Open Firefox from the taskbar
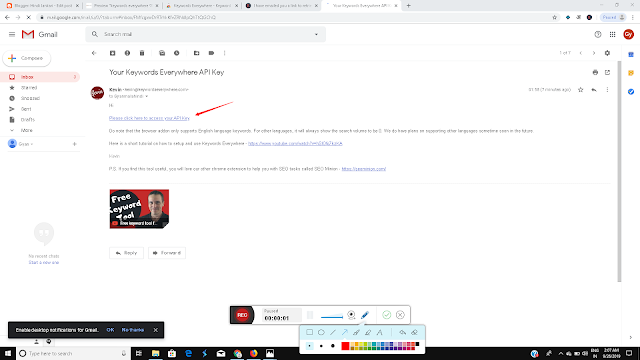Viewport: 640px width, 360px height. (x=253, y=353)
